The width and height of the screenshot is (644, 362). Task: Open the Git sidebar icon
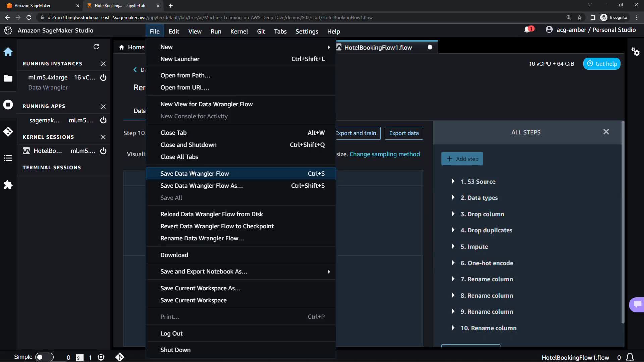point(8,131)
